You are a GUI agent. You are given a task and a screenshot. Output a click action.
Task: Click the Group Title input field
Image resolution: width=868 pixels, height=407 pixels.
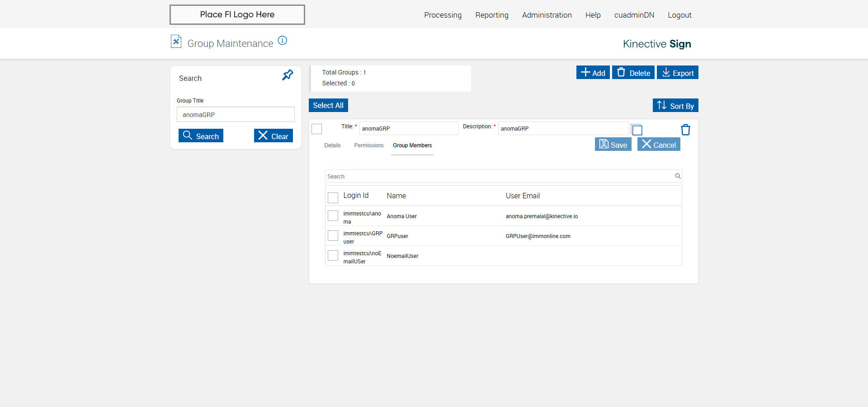[236, 115]
